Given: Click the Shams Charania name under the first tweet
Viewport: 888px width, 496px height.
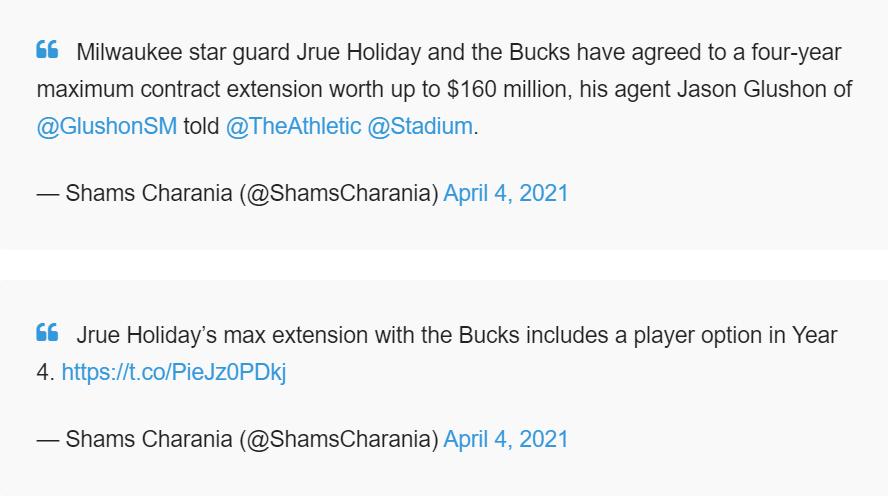Looking at the screenshot, I should pos(148,193).
